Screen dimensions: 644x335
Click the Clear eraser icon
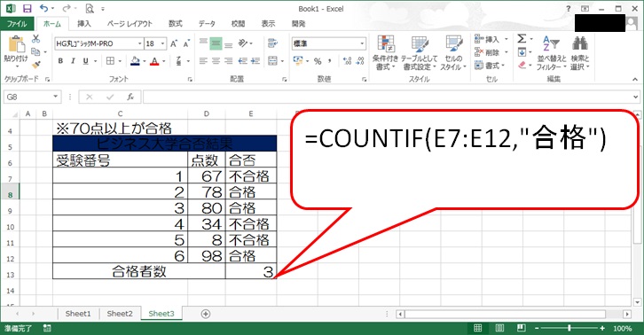pos(522,65)
